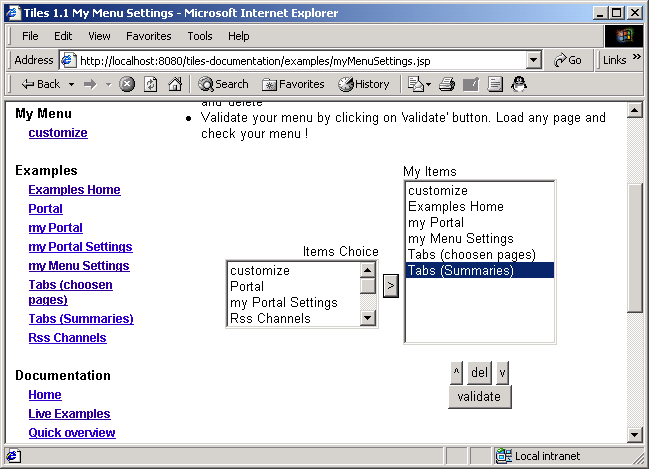Open the History toolbar button
Image resolution: width=649 pixels, height=469 pixels.
point(363,84)
